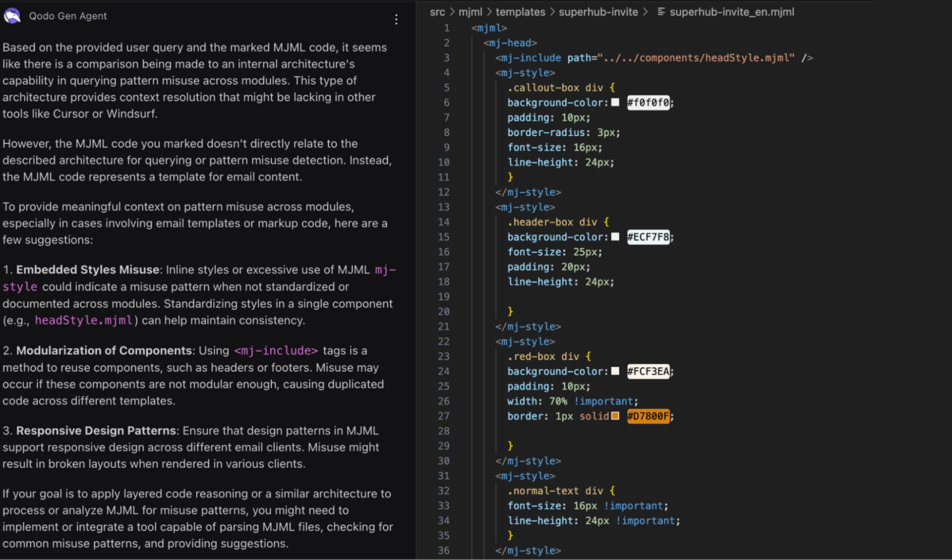Click the .header-box div selector
This screenshot has width=952, height=560.
coord(552,222)
